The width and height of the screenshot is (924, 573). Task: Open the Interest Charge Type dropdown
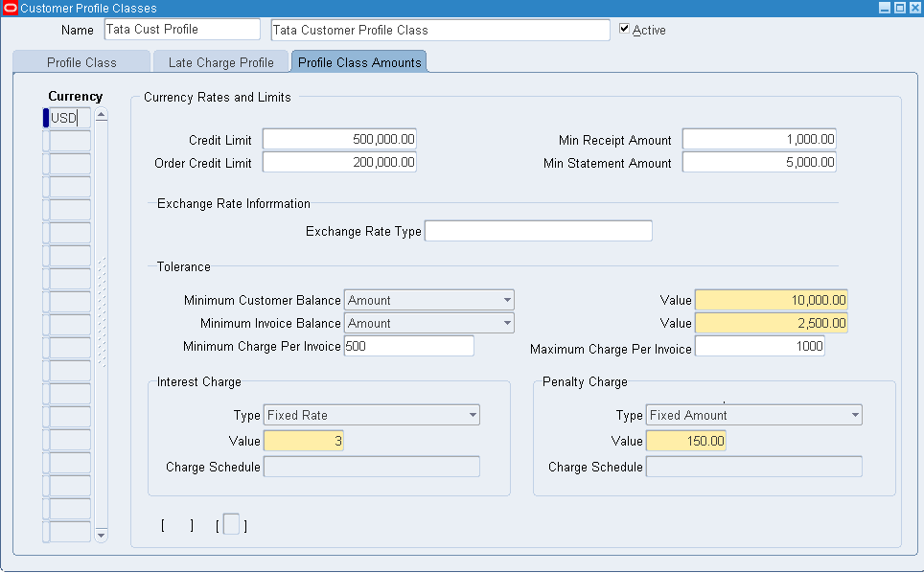tap(473, 415)
